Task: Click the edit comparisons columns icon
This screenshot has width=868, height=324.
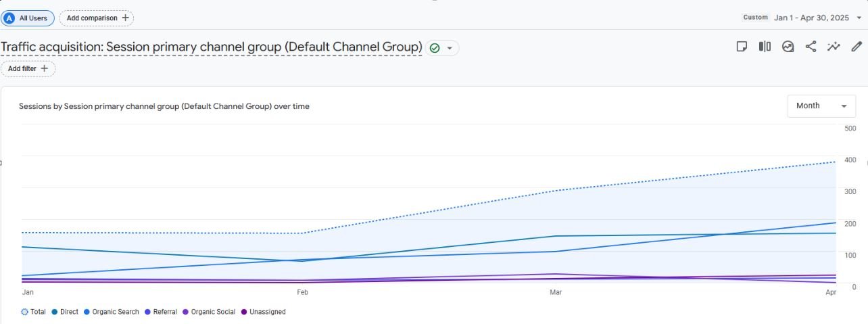Action: [x=765, y=47]
